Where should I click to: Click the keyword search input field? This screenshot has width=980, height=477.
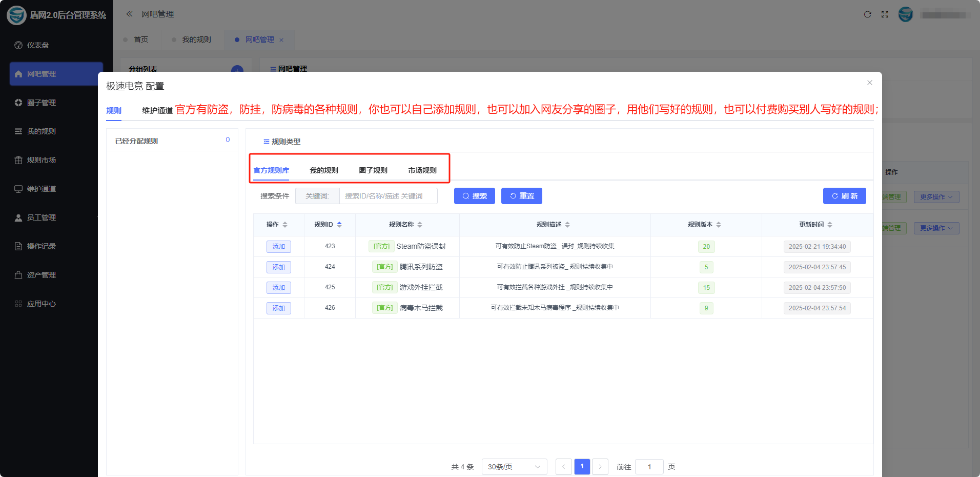[x=388, y=196]
